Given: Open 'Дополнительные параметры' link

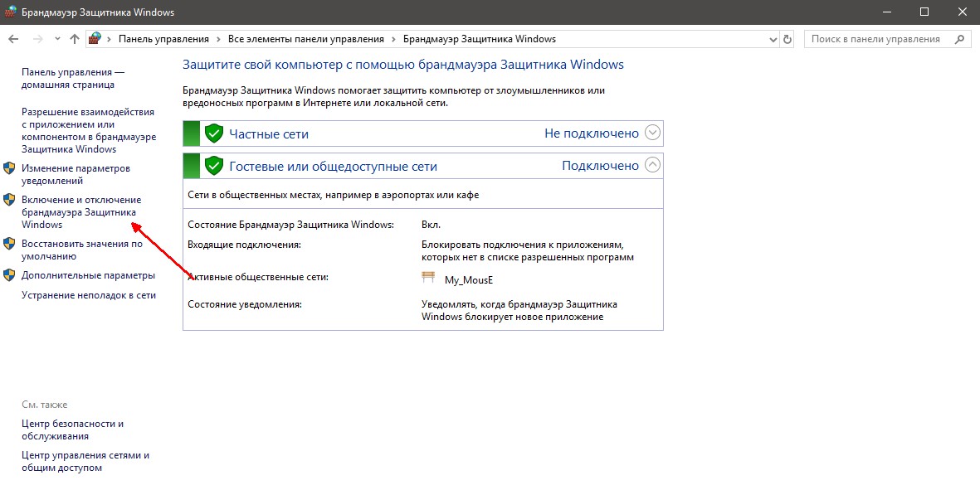Looking at the screenshot, I should pos(88,275).
